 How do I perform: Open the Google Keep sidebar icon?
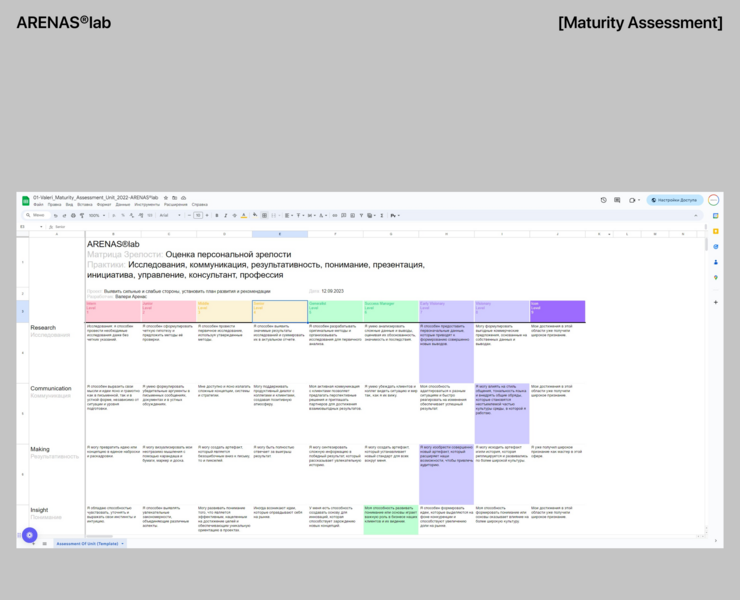click(716, 231)
